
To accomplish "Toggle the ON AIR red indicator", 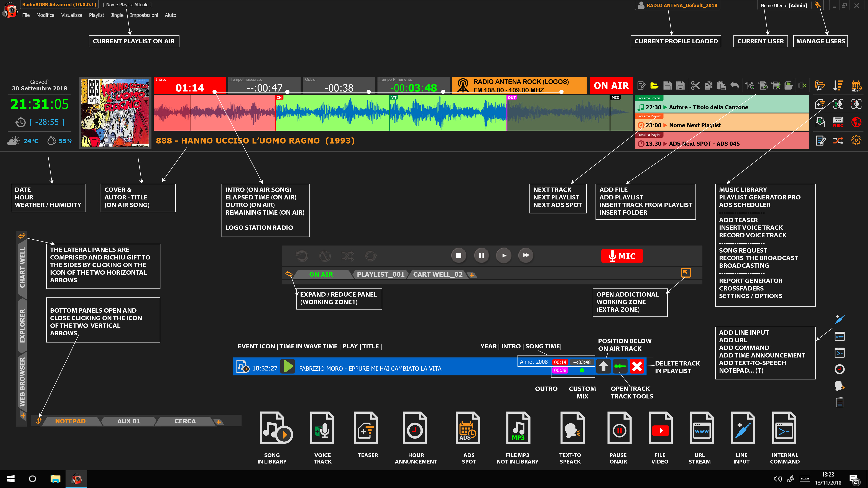I will [x=611, y=85].
